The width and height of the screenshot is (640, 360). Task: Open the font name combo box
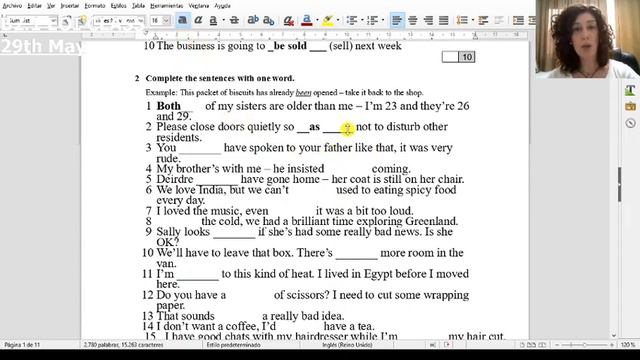tap(118, 20)
